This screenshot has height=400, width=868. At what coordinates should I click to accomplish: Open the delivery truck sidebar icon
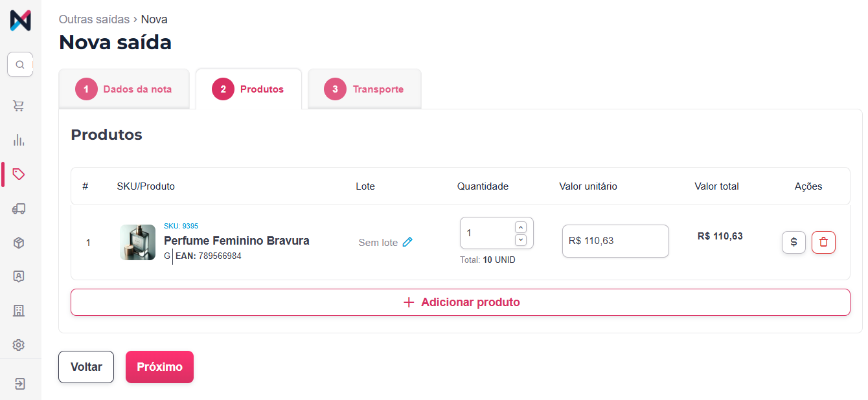(19, 208)
